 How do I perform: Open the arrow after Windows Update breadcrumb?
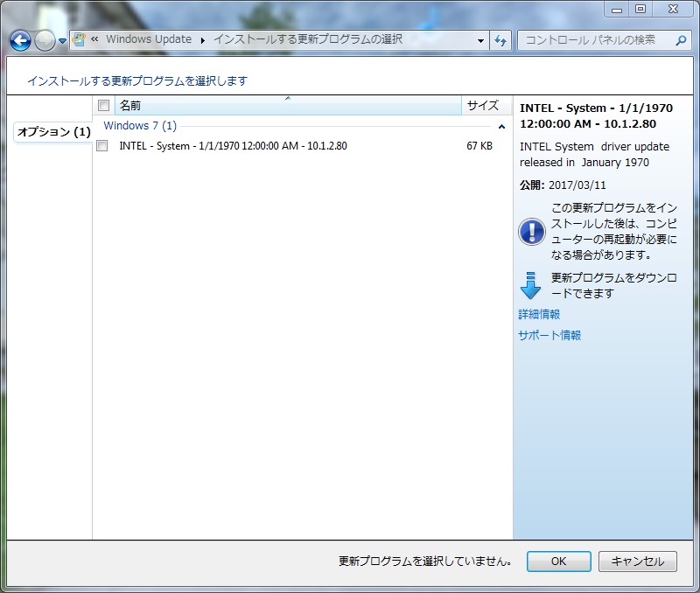coord(203,40)
